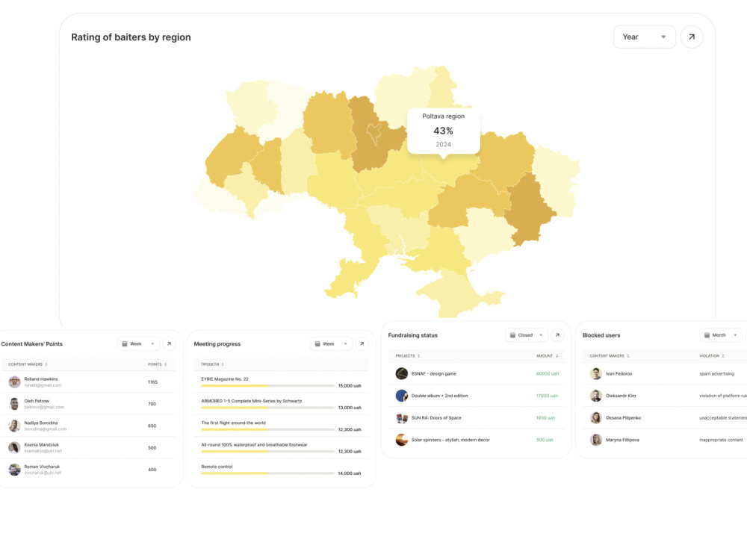Image resolution: width=747 pixels, height=560 pixels.
Task: Click EYRIE Magazine No. 22 progress bar
Action: 267,386
